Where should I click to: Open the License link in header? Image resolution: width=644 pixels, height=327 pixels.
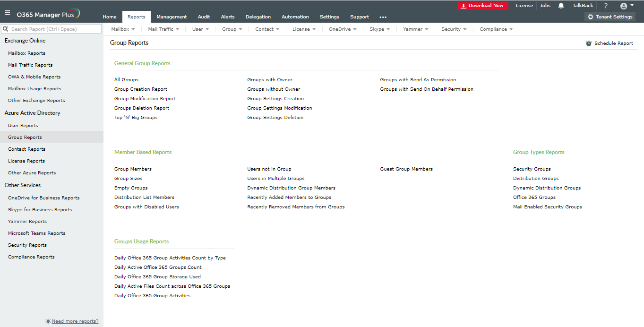pos(524,6)
